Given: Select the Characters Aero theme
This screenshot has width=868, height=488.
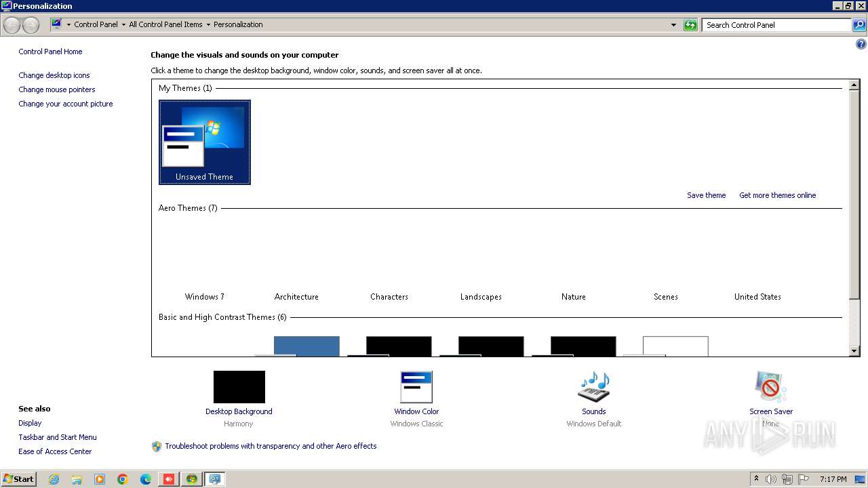Looking at the screenshot, I should [389, 262].
